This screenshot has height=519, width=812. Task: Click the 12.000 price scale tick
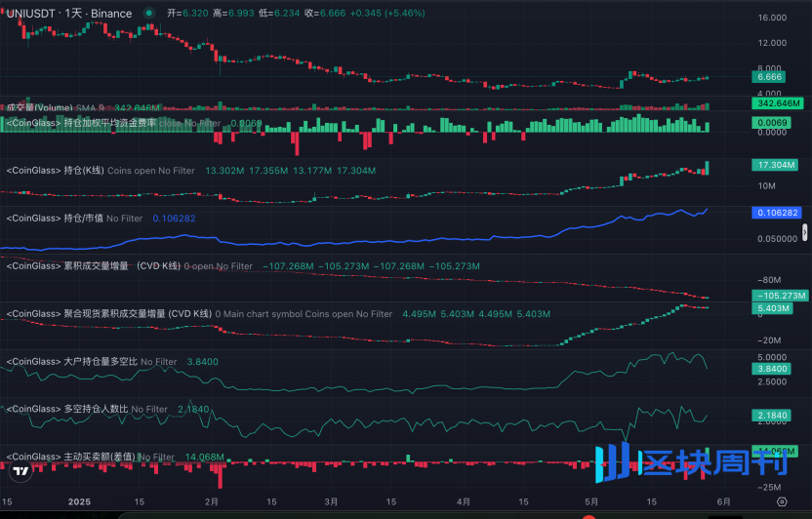coord(772,43)
